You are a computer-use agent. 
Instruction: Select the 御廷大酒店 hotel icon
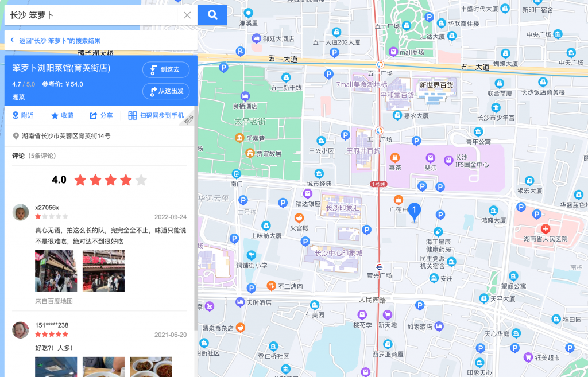[x=257, y=38]
